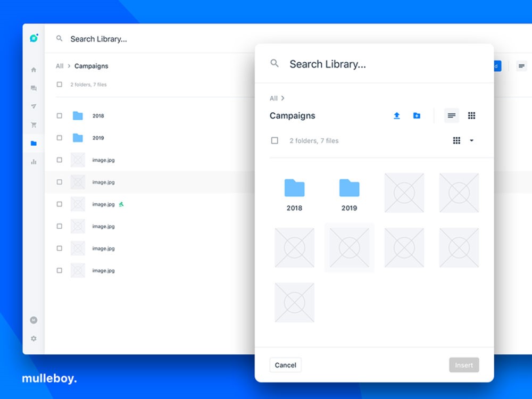Click the search magnifier in dialog
Screen dimensions: 532x399
coord(275,63)
